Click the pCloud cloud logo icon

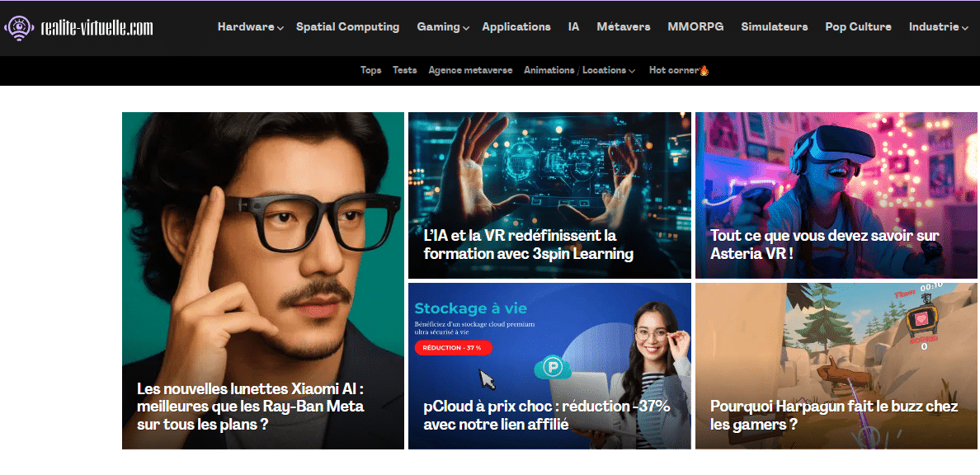pyautogui.click(x=554, y=368)
